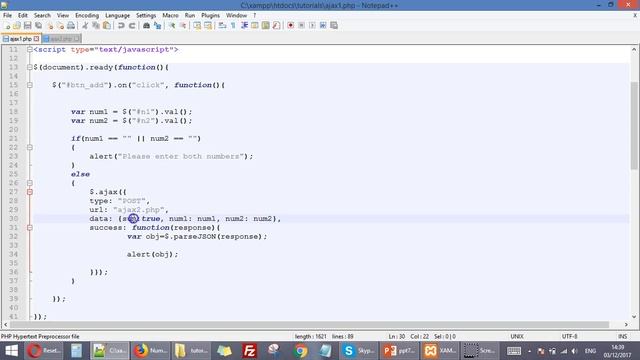Screen dimensions: 640x360
Task: Zoom in using the toolbar icon
Action: 172,26
